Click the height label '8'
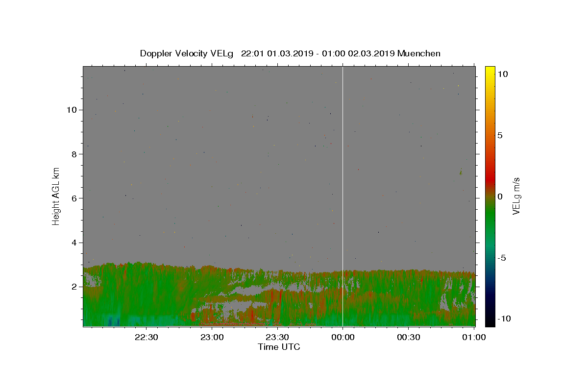 click(73, 154)
